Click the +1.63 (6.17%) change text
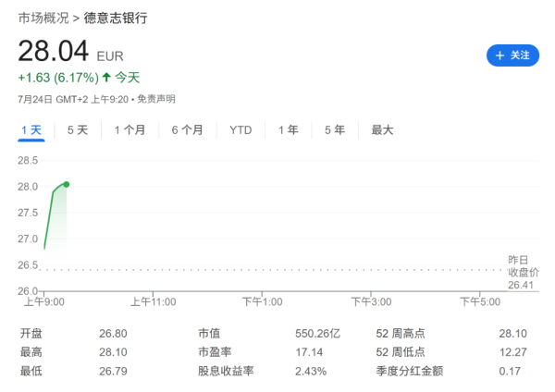The width and height of the screenshot is (555, 392). coord(58,78)
